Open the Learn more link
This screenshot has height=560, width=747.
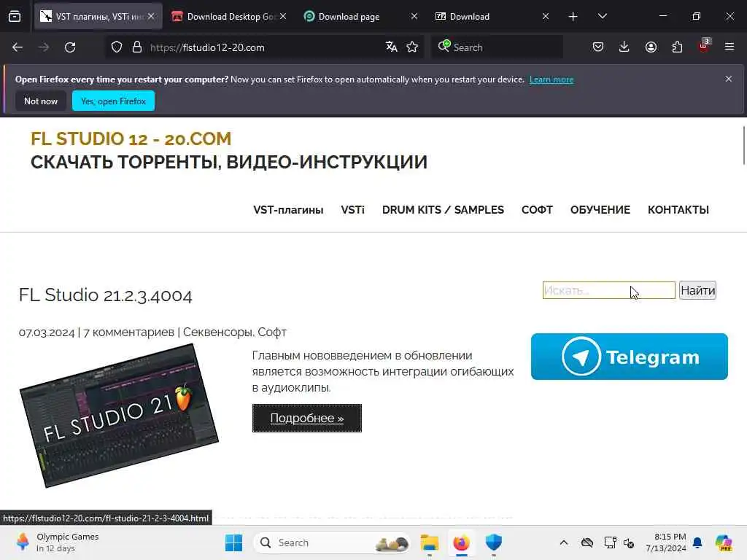click(x=551, y=79)
